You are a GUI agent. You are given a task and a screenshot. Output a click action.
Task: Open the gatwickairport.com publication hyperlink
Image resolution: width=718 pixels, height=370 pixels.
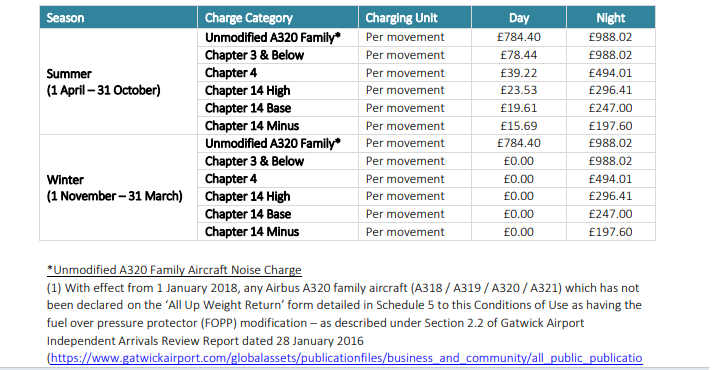click(x=346, y=358)
